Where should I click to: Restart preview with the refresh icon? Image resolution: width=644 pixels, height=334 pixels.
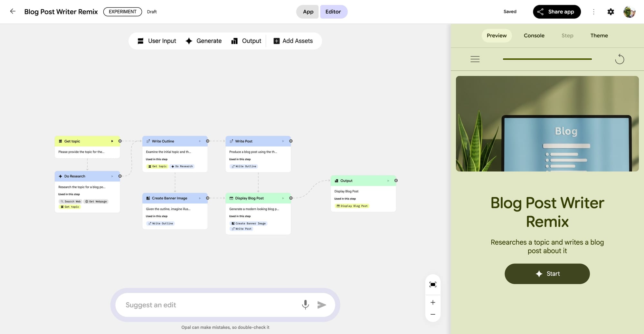619,59
